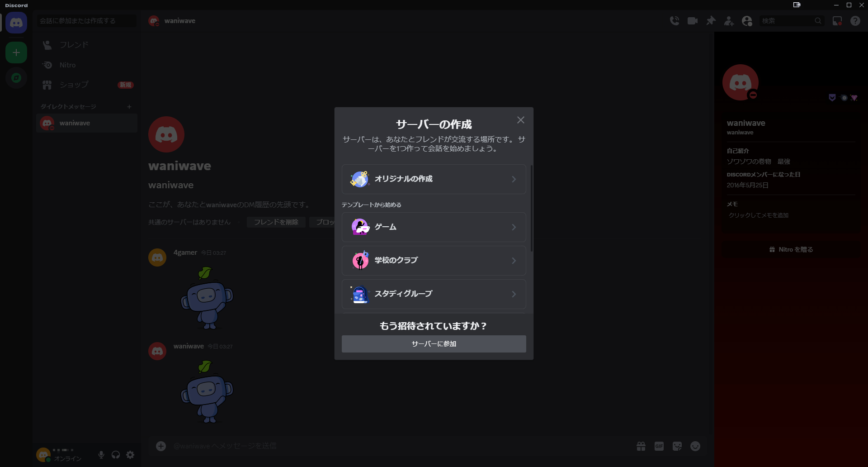This screenshot has height=467, width=868.
Task: Start a voice call
Action: pyautogui.click(x=675, y=21)
